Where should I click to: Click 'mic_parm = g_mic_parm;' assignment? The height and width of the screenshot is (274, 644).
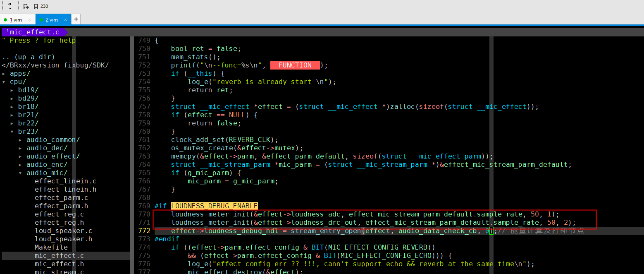pos(233,181)
